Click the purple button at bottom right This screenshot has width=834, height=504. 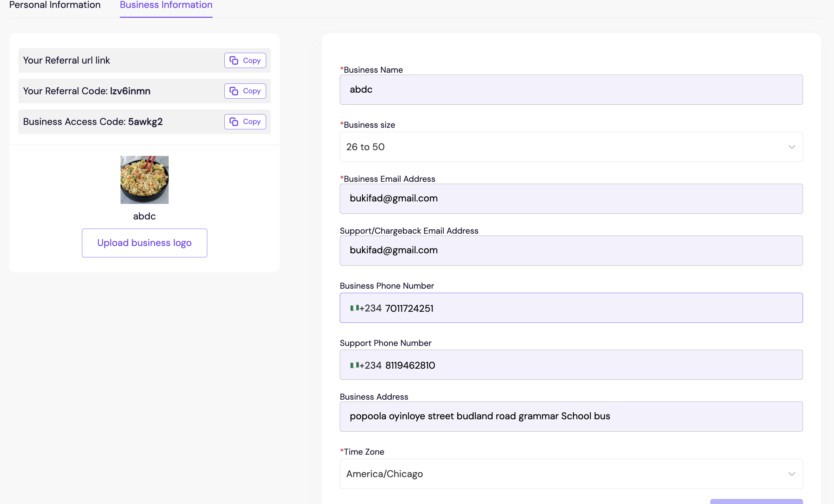point(756,501)
